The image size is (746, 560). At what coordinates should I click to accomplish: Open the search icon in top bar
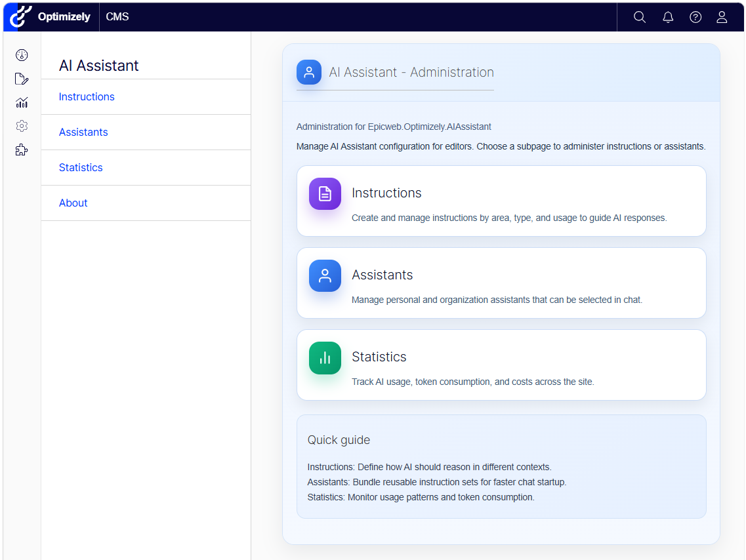coord(640,17)
